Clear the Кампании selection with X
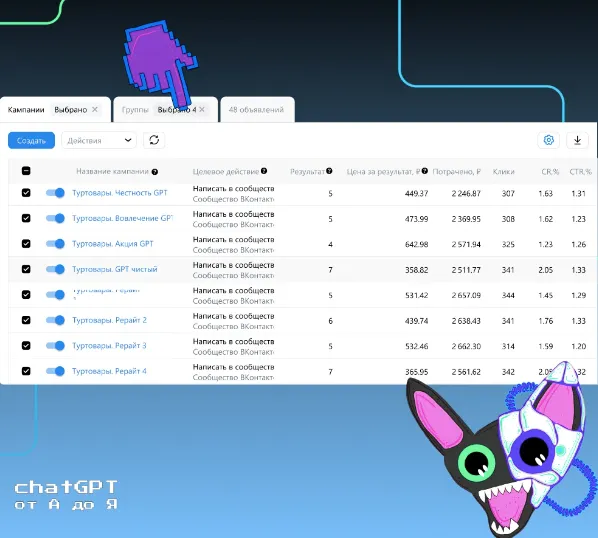This screenshot has height=538, width=598. pyautogui.click(x=95, y=109)
